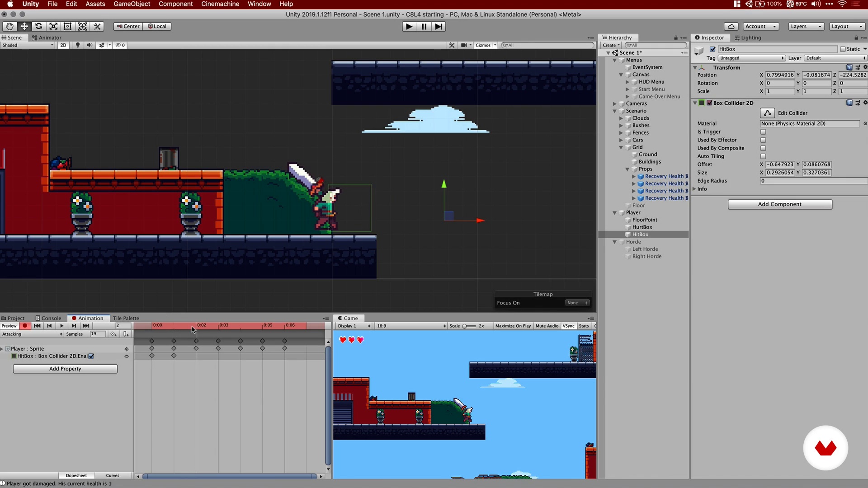
Task: Open the GameObject menu
Action: [x=132, y=4]
